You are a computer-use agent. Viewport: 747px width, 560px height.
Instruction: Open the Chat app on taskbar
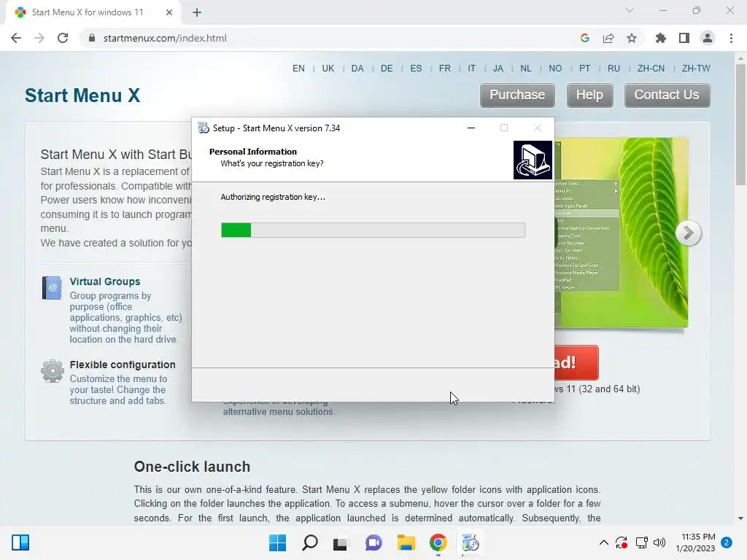(373, 542)
